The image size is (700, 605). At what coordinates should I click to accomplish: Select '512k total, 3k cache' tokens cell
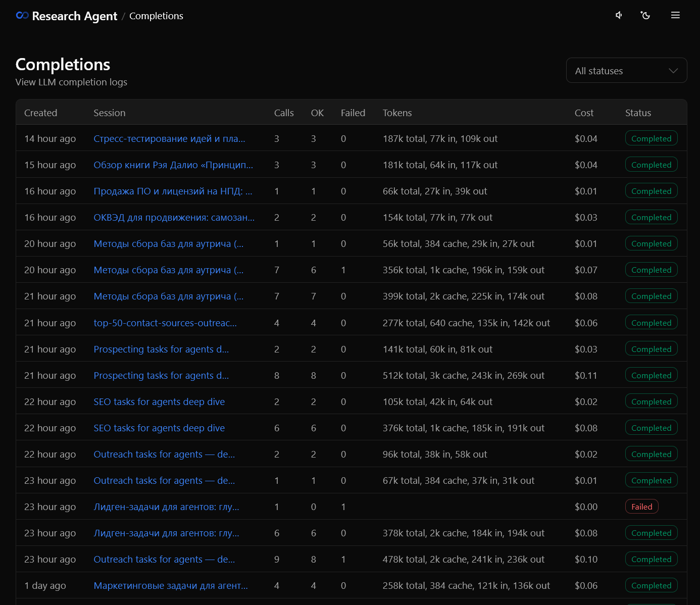[464, 376]
